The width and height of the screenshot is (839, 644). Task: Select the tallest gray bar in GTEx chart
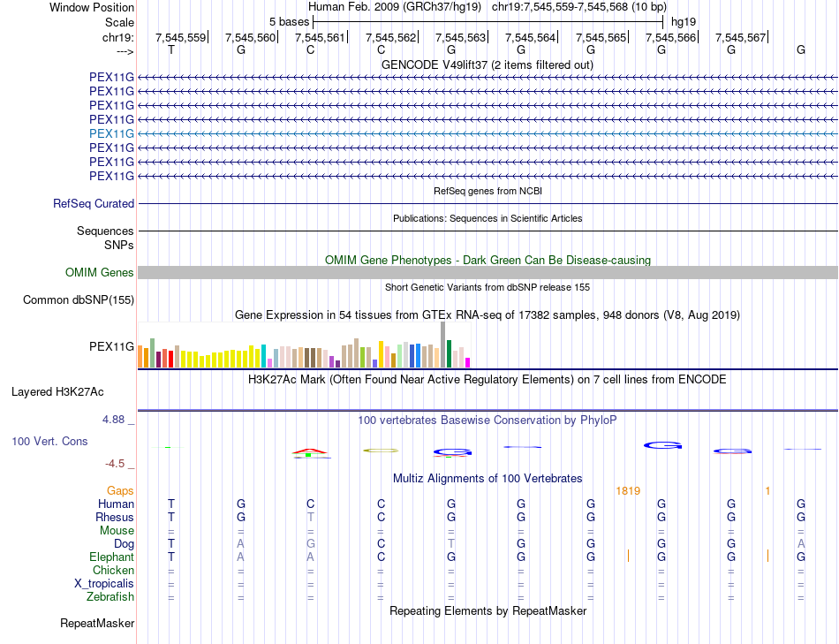point(442,345)
